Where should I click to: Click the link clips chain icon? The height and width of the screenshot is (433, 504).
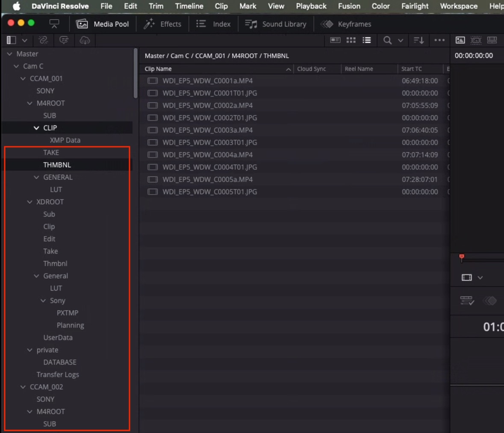(43, 40)
